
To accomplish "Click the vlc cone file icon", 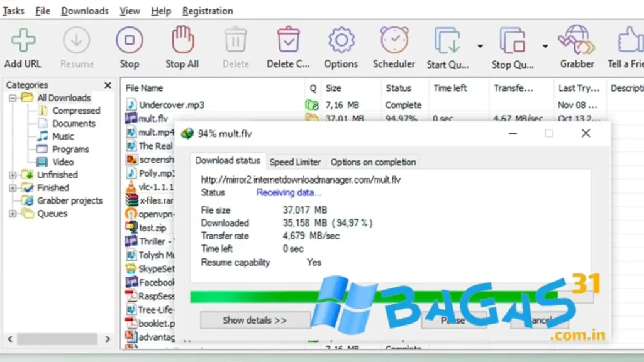I will click(x=131, y=187).
